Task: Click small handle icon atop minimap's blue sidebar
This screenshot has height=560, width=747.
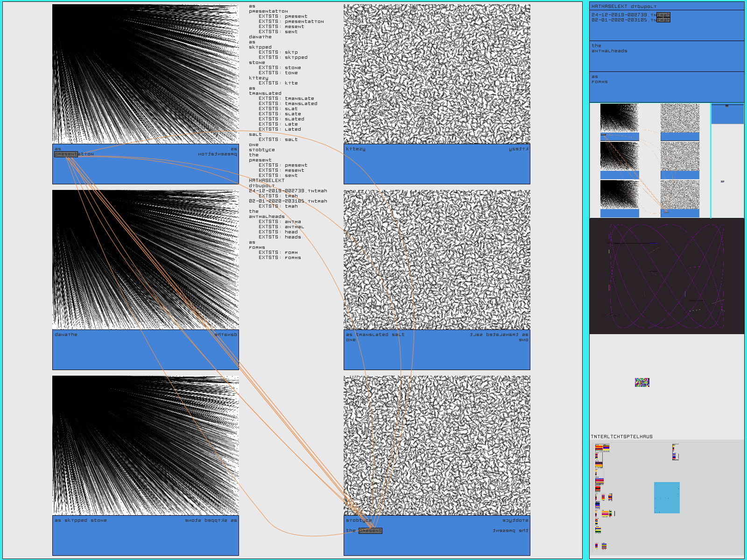Action: (726, 106)
